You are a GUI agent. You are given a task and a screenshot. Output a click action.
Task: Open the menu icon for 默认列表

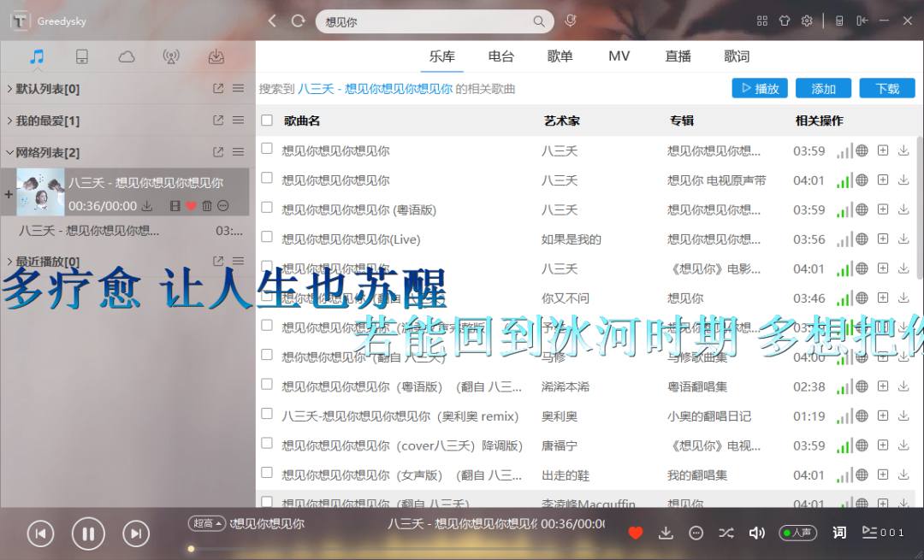pyautogui.click(x=238, y=88)
